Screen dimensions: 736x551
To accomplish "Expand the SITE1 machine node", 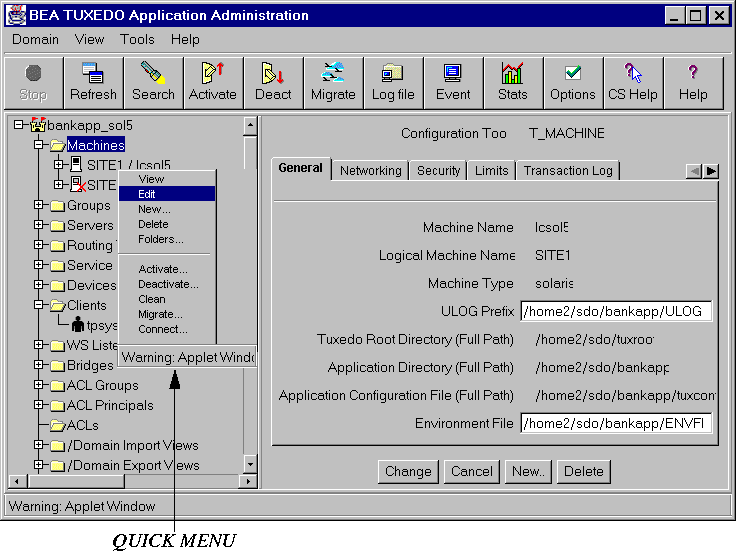I will pos(58,164).
